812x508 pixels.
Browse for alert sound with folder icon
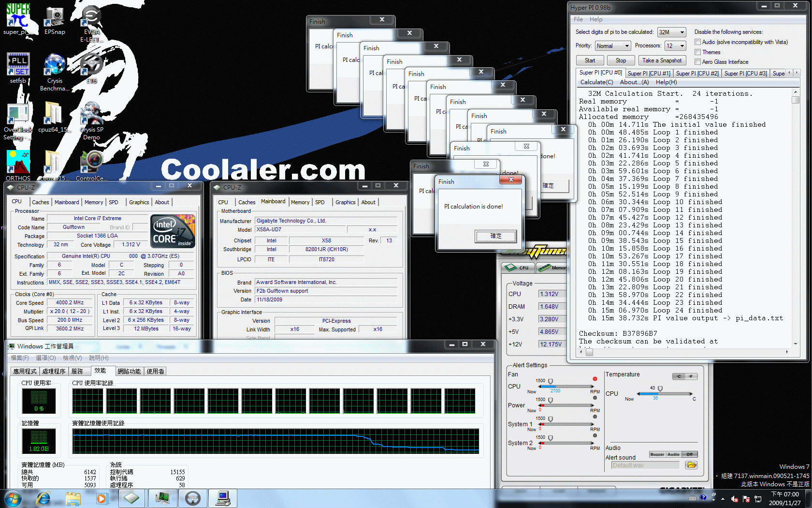[691, 465]
